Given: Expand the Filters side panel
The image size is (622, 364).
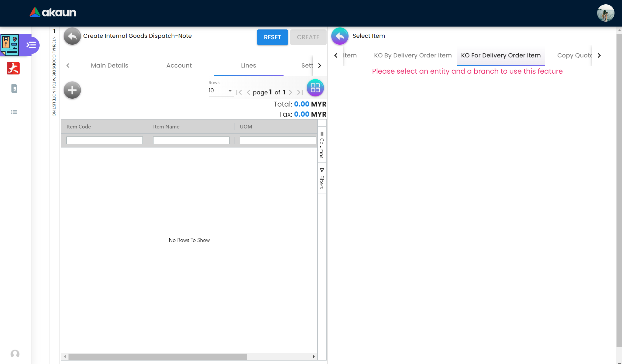Looking at the screenshot, I should [322, 178].
